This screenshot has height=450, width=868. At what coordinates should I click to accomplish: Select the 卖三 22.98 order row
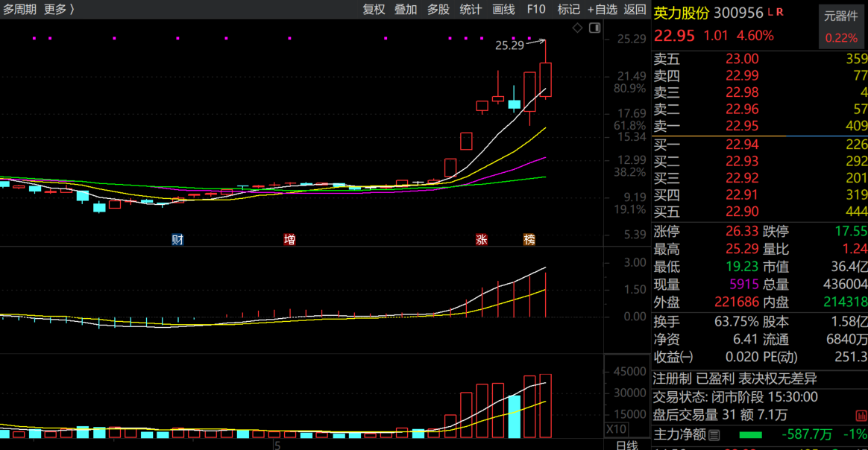pos(760,92)
